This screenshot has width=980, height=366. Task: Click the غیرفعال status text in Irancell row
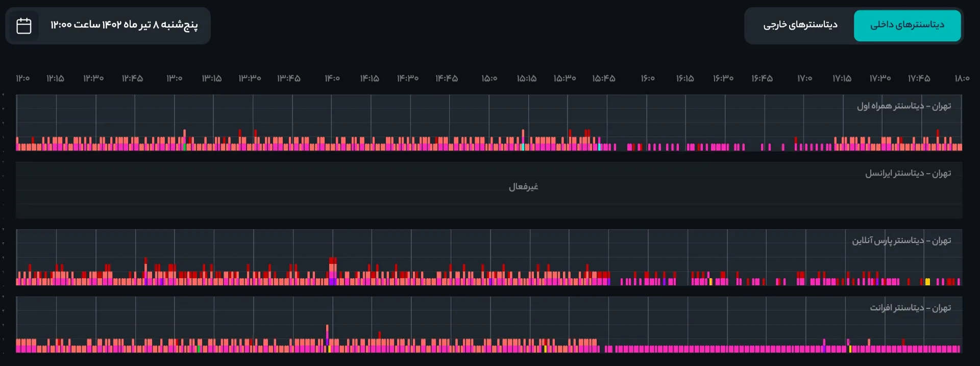click(x=523, y=187)
